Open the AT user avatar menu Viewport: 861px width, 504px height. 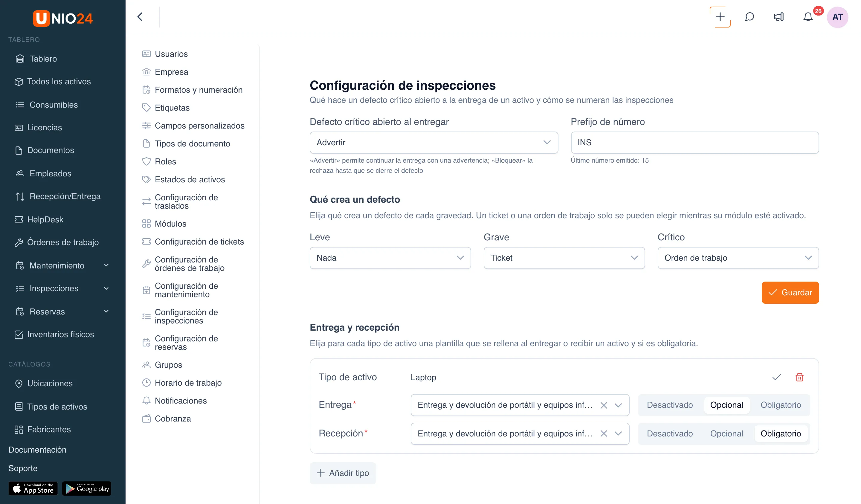tap(837, 17)
